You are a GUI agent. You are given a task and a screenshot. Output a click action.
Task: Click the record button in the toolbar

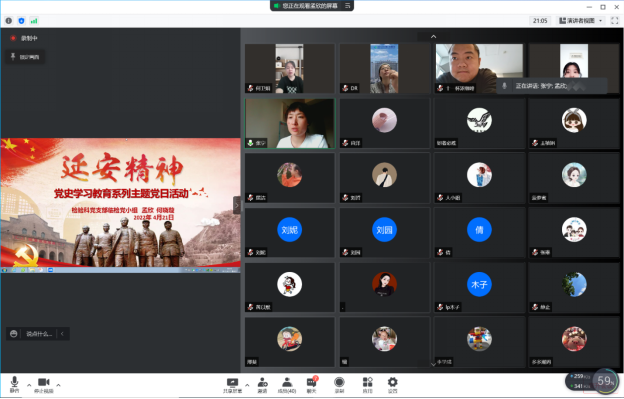point(339,385)
